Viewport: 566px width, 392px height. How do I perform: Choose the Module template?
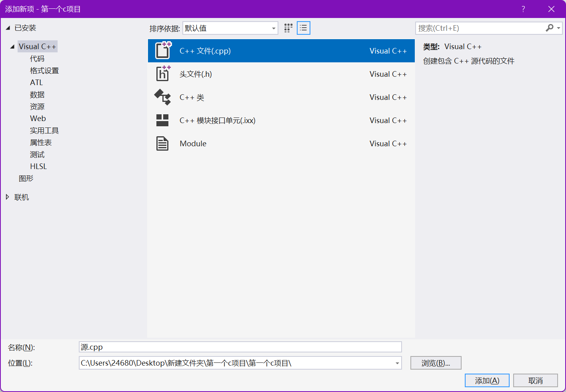281,143
